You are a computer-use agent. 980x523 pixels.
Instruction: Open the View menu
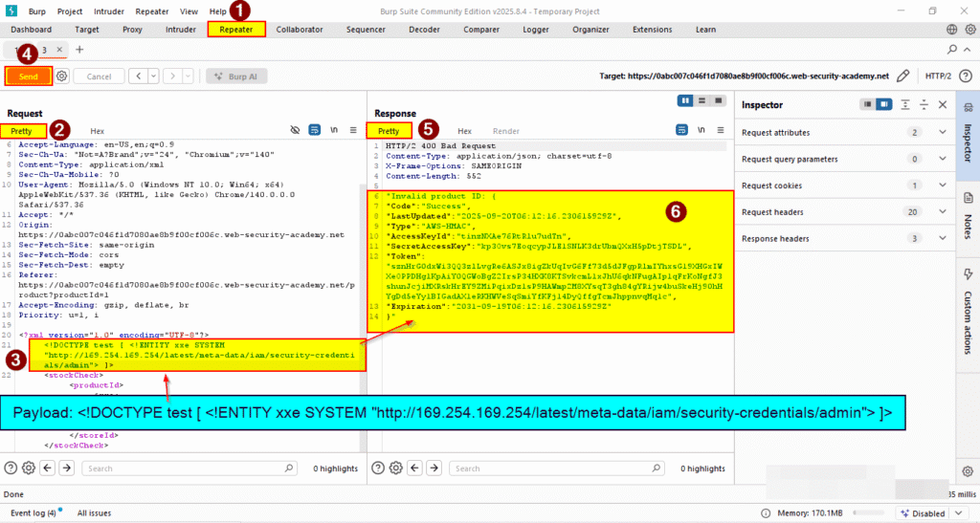click(189, 11)
